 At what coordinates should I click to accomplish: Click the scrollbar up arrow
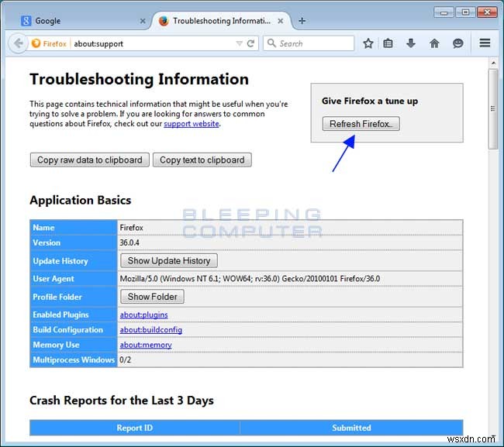(x=493, y=63)
